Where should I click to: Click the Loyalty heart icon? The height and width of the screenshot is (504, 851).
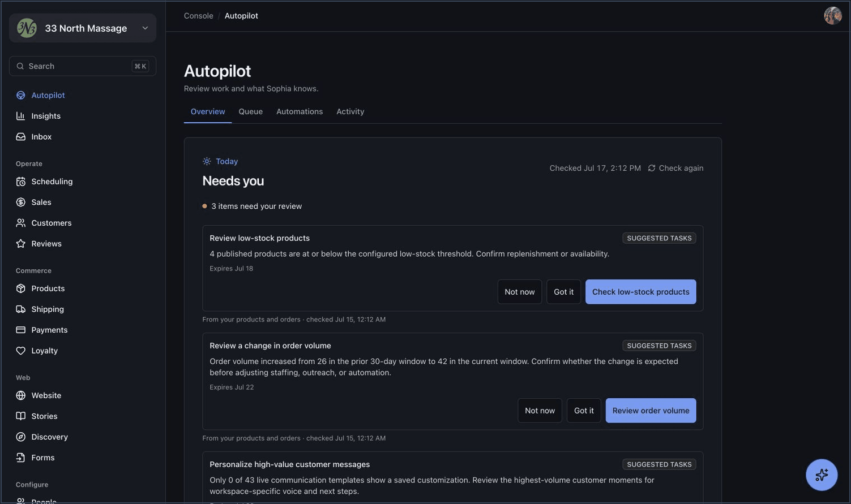click(x=21, y=351)
